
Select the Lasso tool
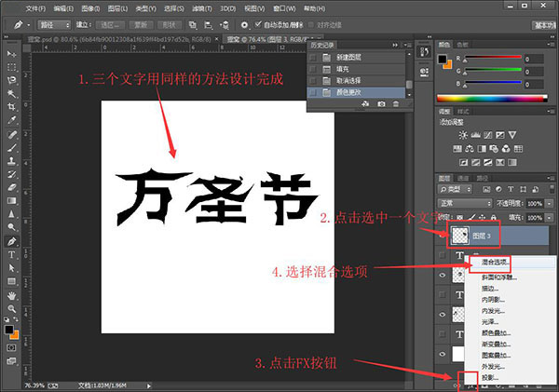pyautogui.click(x=11, y=80)
